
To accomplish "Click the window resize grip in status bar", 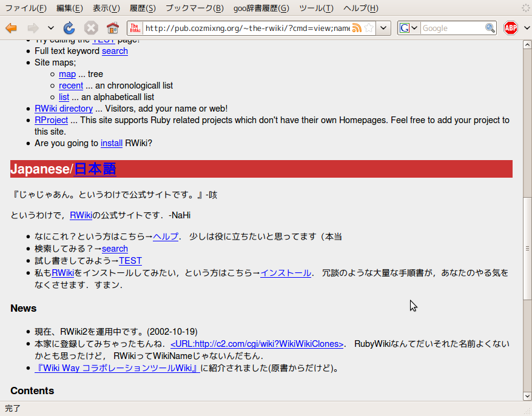I will pos(528,412).
